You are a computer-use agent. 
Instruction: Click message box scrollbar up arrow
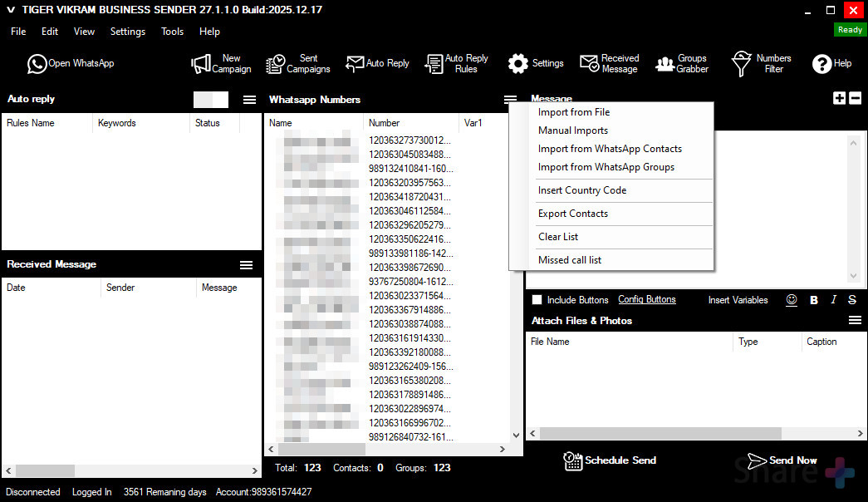tap(854, 143)
